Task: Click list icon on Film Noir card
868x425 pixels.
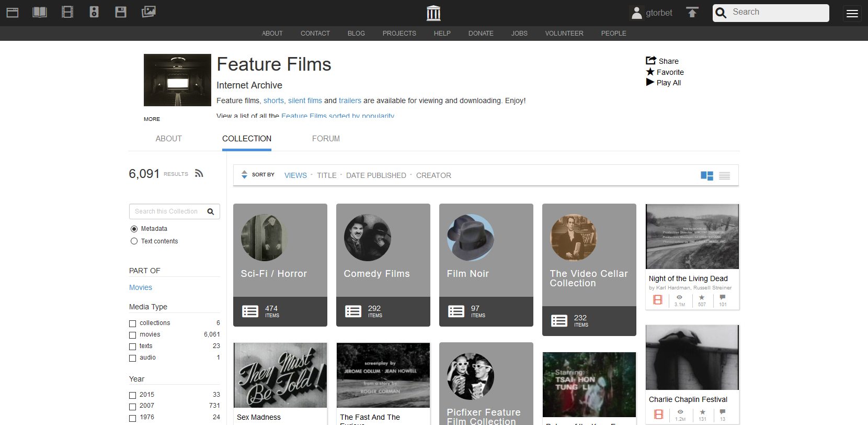Action: (x=456, y=311)
